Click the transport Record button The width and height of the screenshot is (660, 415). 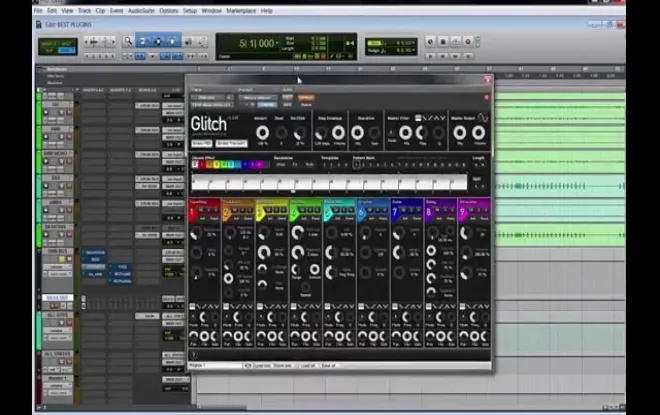click(468, 41)
